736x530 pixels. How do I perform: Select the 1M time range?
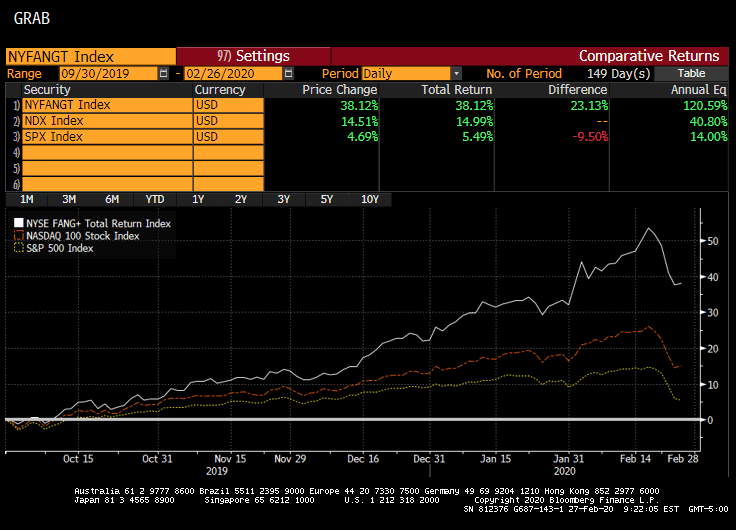click(x=27, y=199)
